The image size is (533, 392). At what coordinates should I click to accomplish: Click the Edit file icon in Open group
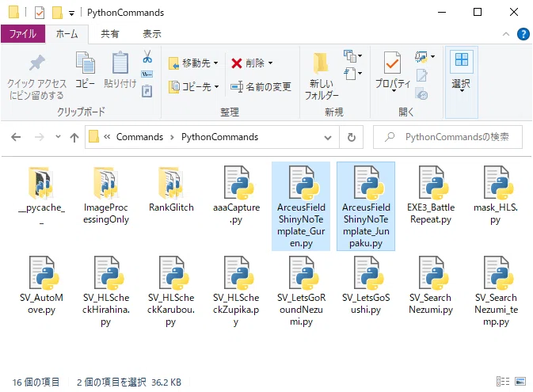421,75
